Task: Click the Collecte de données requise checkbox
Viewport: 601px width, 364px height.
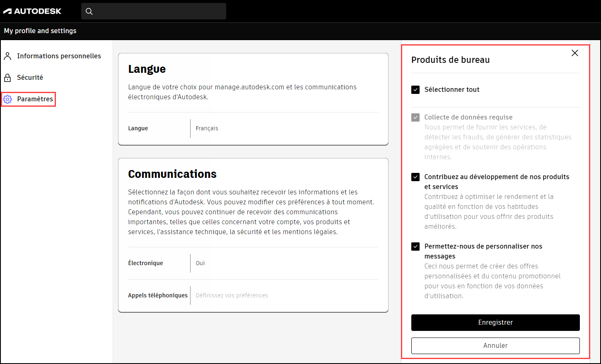Action: 415,117
